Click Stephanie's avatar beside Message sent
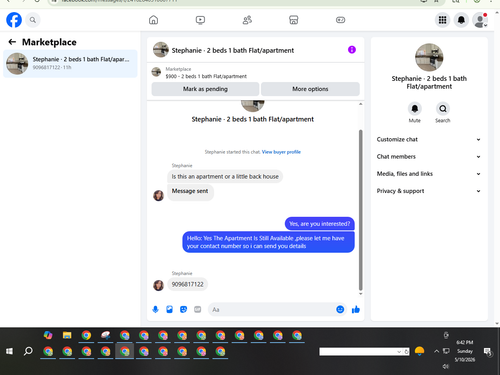This screenshot has width=500, height=375. click(158, 195)
